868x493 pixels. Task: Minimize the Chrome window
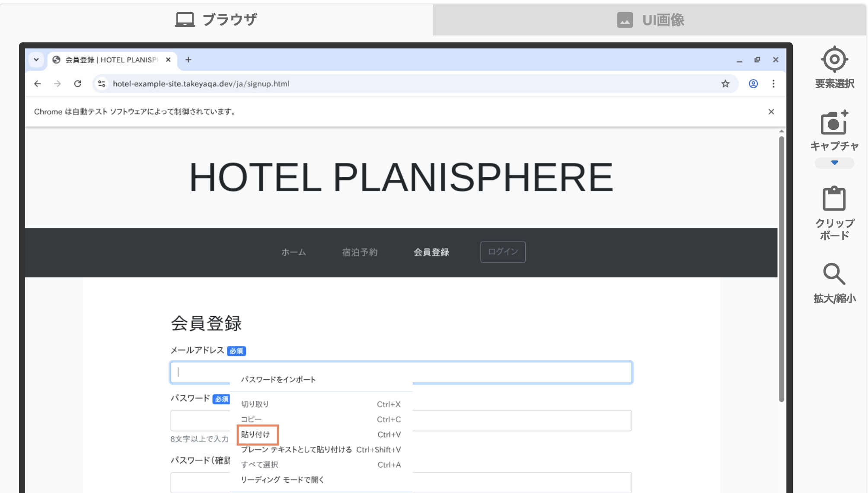pyautogui.click(x=739, y=60)
